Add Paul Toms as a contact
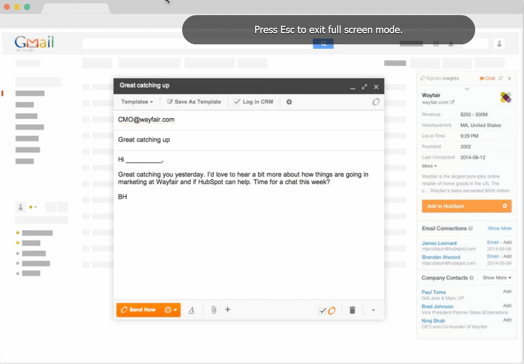 [507, 291]
